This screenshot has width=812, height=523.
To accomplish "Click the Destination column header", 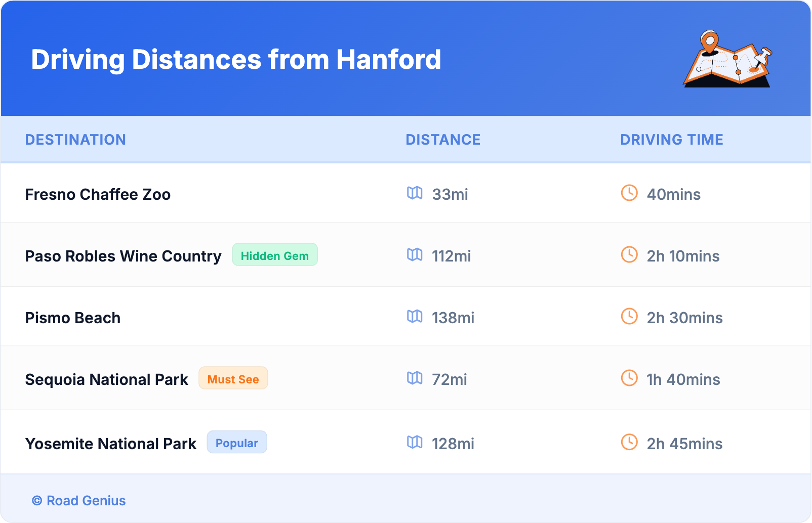I will coord(75,140).
